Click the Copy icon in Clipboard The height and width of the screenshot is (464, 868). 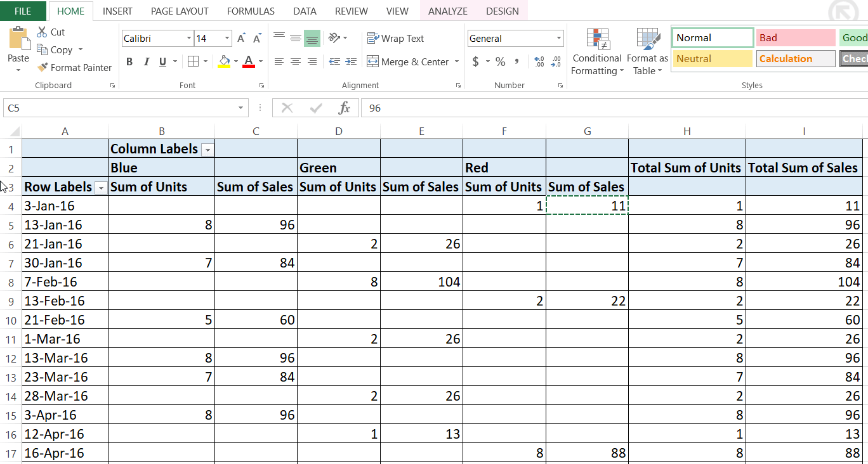pos(43,49)
